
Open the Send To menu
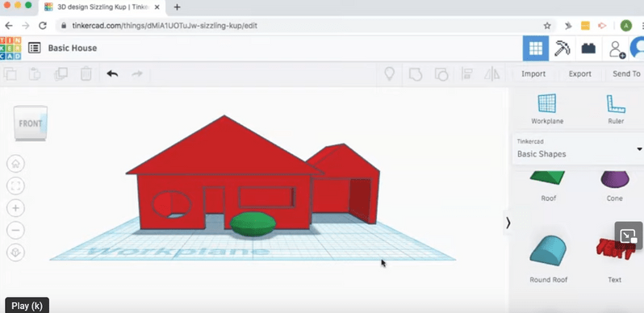pyautogui.click(x=626, y=74)
